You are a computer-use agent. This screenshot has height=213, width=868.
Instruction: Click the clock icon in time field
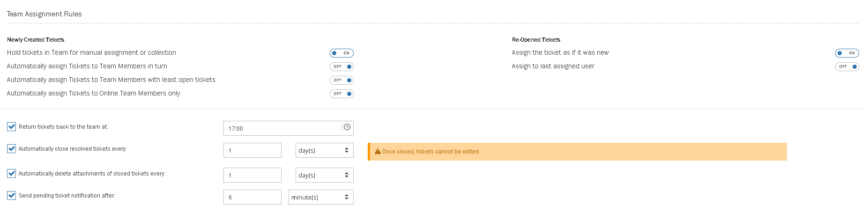pos(347,127)
